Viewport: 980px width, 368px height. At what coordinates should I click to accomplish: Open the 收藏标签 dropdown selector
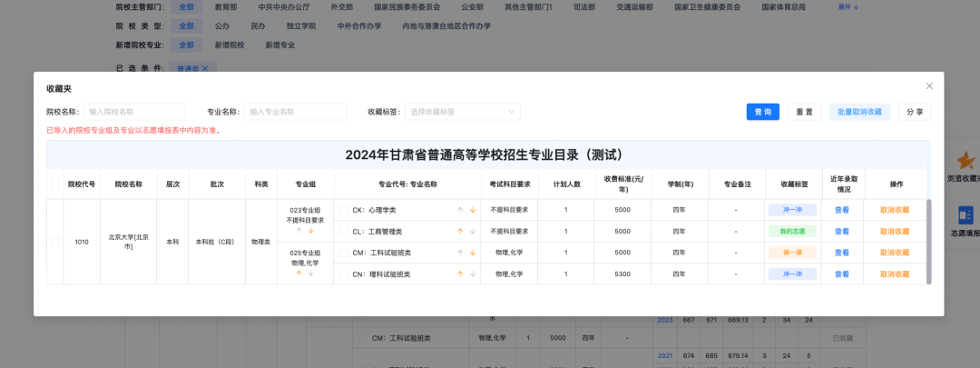pyautogui.click(x=462, y=112)
